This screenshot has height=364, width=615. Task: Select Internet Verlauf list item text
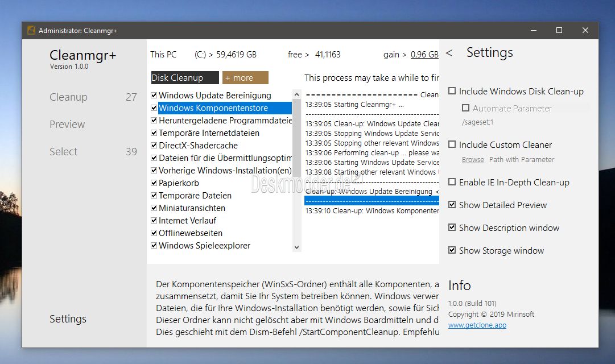pos(187,221)
